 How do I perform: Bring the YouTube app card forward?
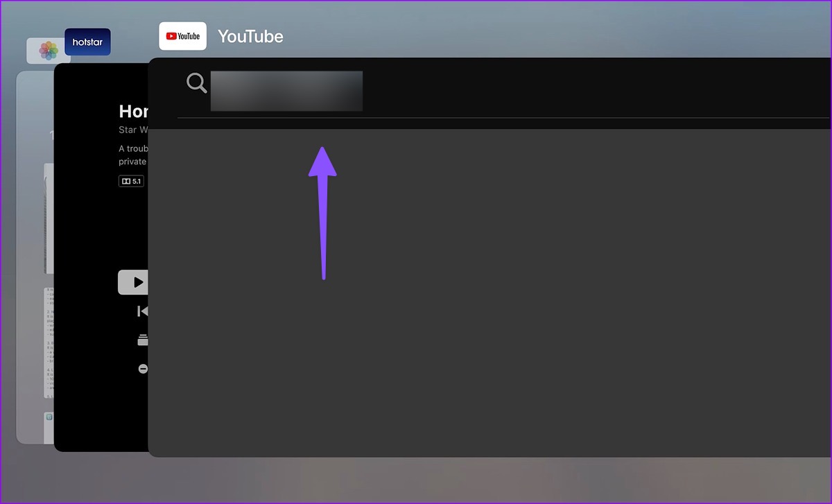click(x=489, y=257)
